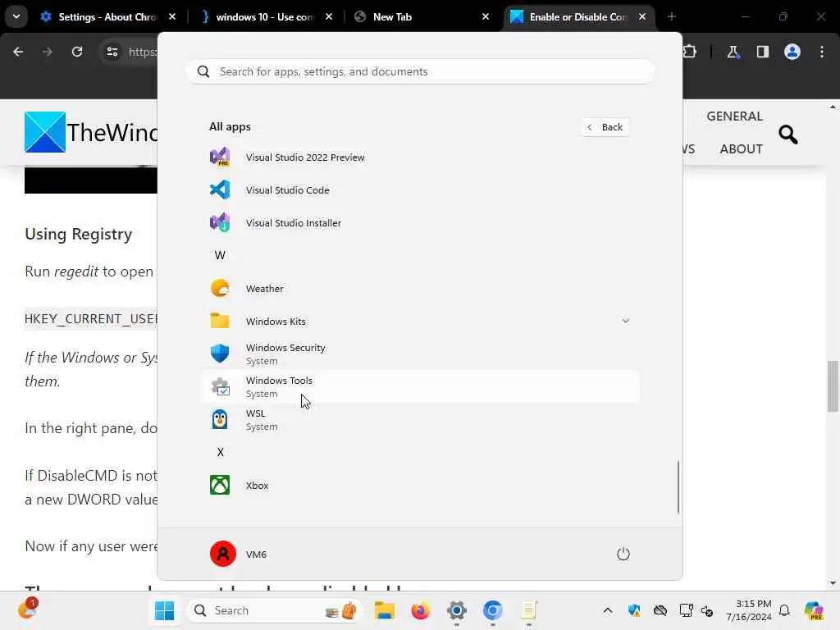Click the Windows Tools label text
Image resolution: width=840 pixels, height=630 pixels.
(x=279, y=381)
